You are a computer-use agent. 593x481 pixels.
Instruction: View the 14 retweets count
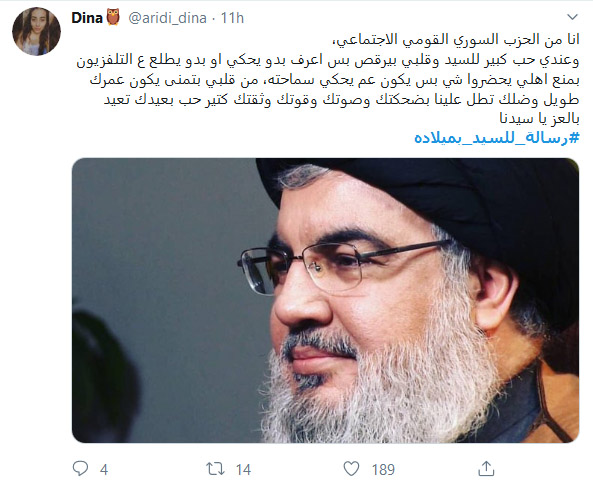[x=243, y=470]
